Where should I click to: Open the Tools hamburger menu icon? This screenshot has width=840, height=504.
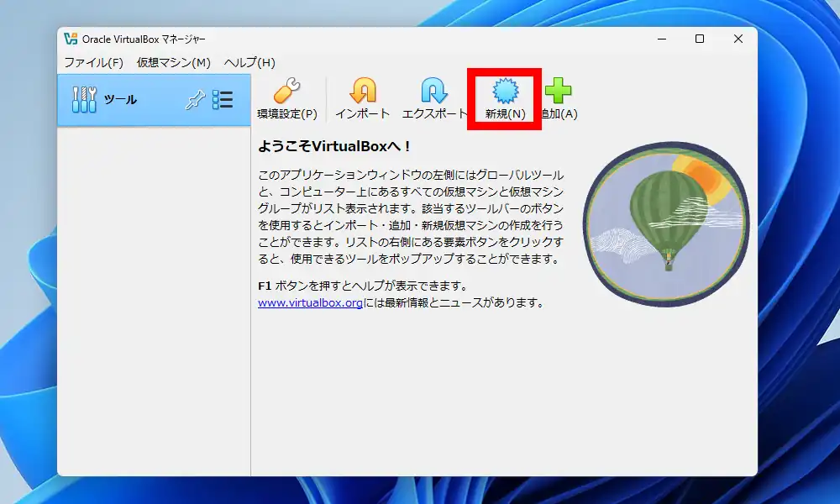pyautogui.click(x=223, y=99)
